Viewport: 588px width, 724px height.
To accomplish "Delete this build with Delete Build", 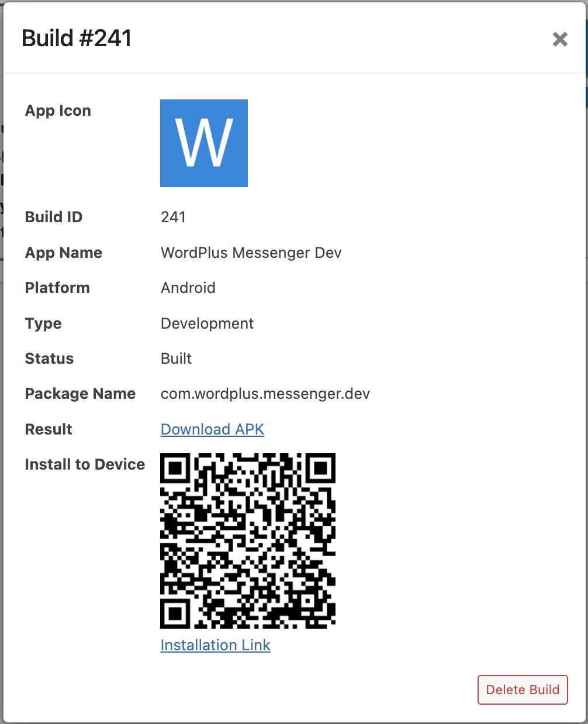I will pyautogui.click(x=523, y=689).
